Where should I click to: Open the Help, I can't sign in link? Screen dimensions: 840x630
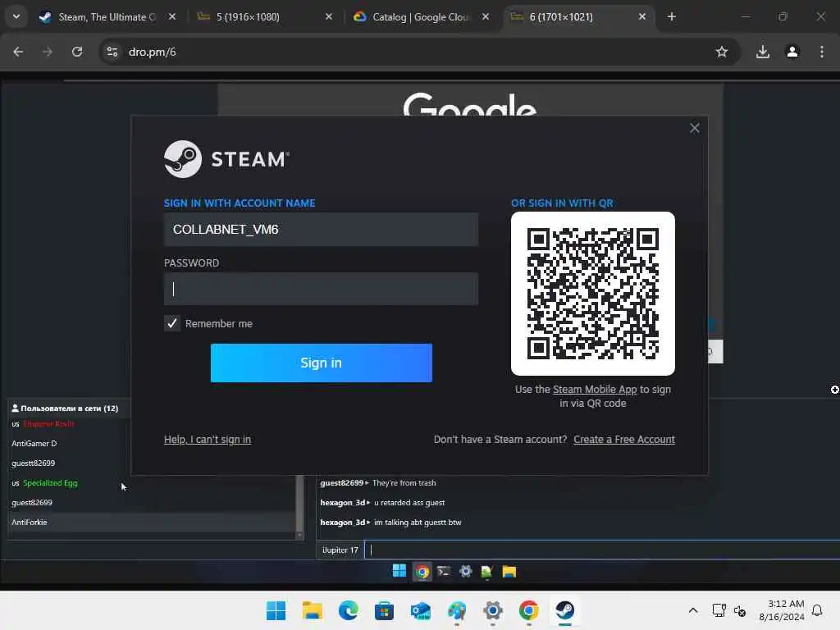[208, 440]
